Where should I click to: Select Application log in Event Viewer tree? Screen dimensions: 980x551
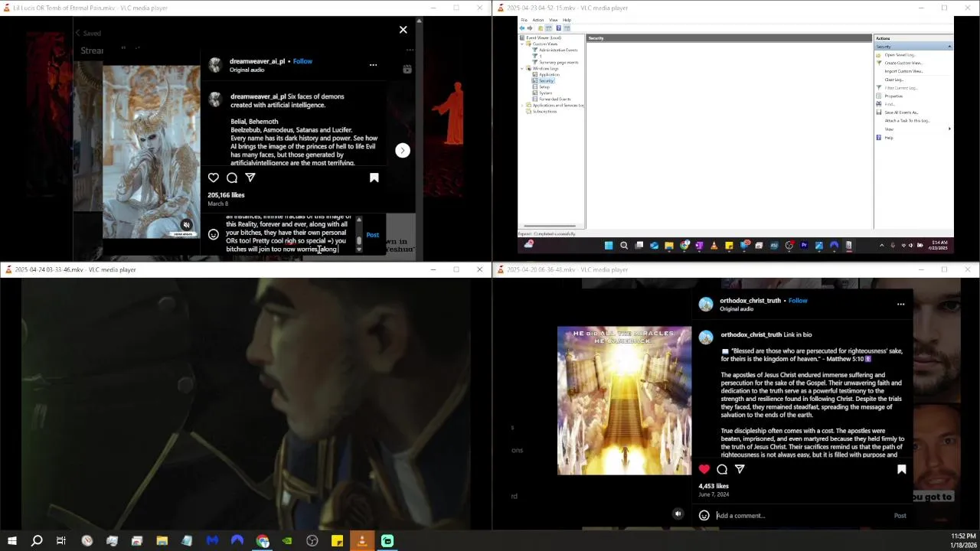(x=549, y=74)
